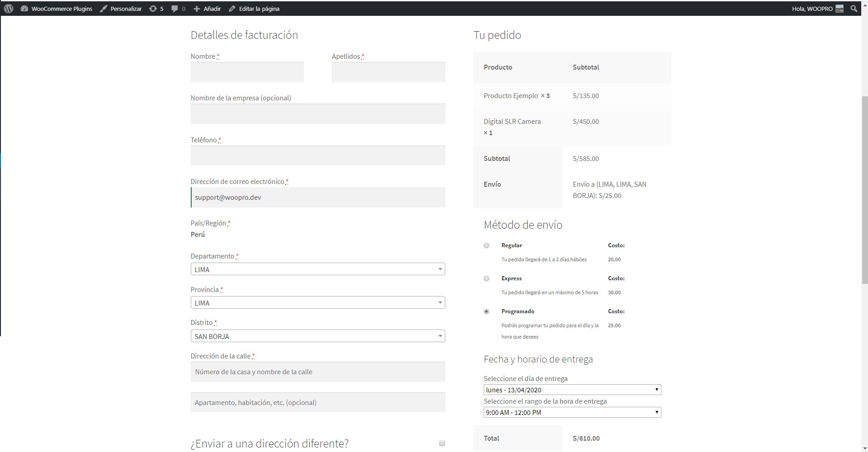Click the Hola, WOOPRO account link
The image size is (868, 452).
point(812,9)
